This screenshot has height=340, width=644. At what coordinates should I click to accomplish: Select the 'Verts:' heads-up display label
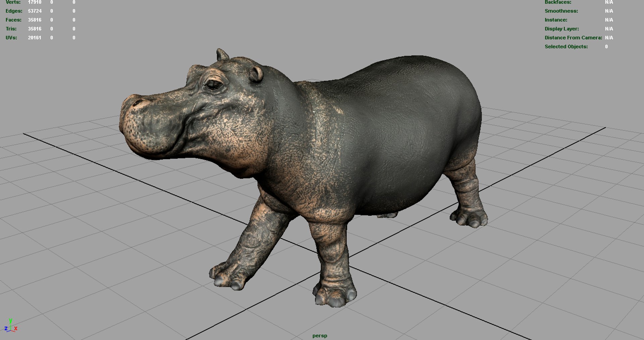[13, 2]
